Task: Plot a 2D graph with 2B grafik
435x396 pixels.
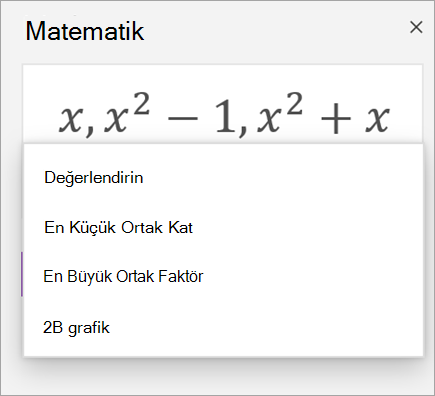Action: click(x=76, y=327)
